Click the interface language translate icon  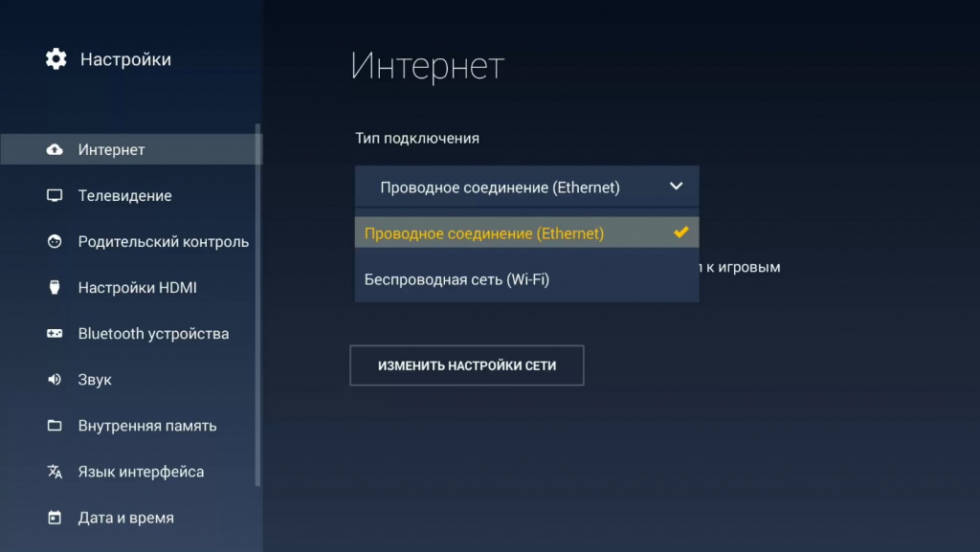click(55, 472)
